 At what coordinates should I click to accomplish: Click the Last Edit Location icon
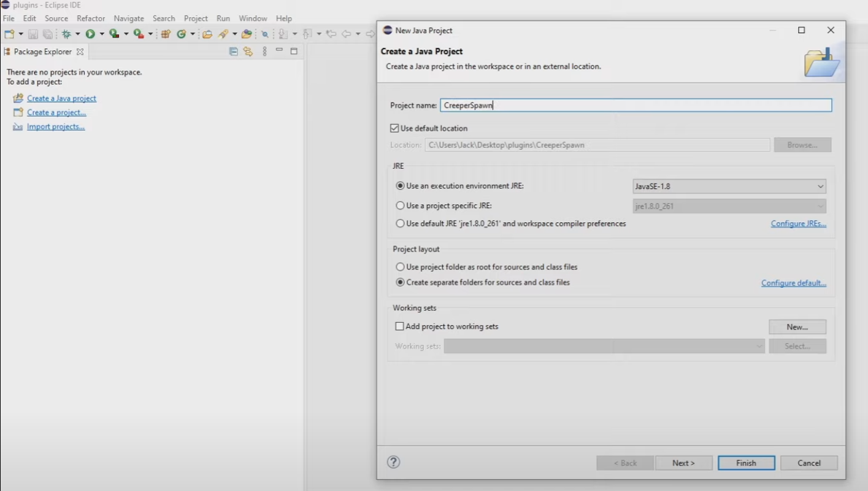331,34
